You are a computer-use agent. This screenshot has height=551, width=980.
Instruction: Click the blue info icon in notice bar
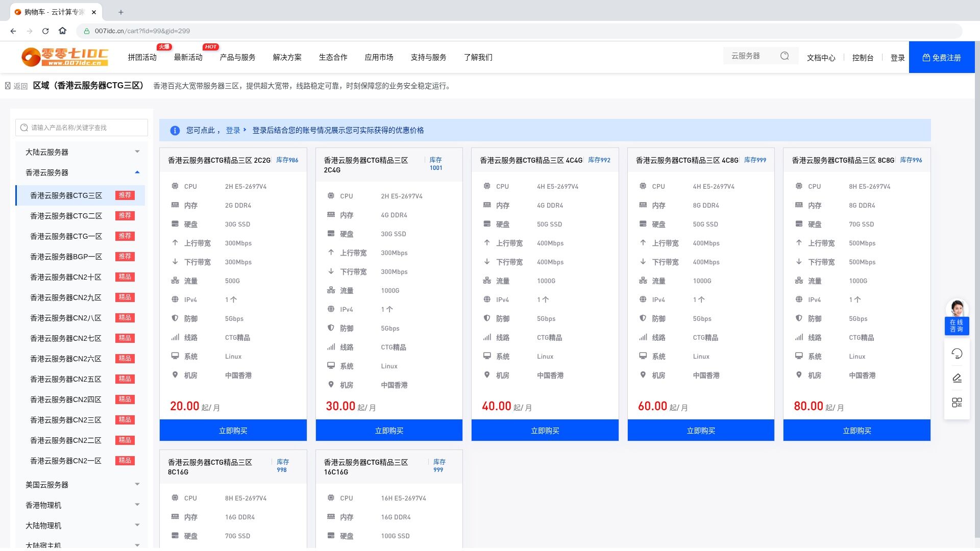pyautogui.click(x=175, y=131)
